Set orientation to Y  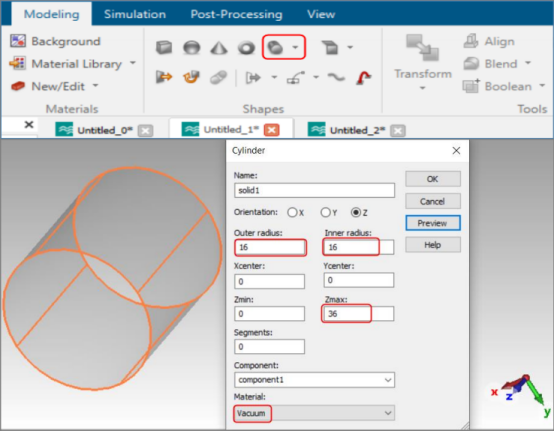pyautogui.click(x=325, y=213)
